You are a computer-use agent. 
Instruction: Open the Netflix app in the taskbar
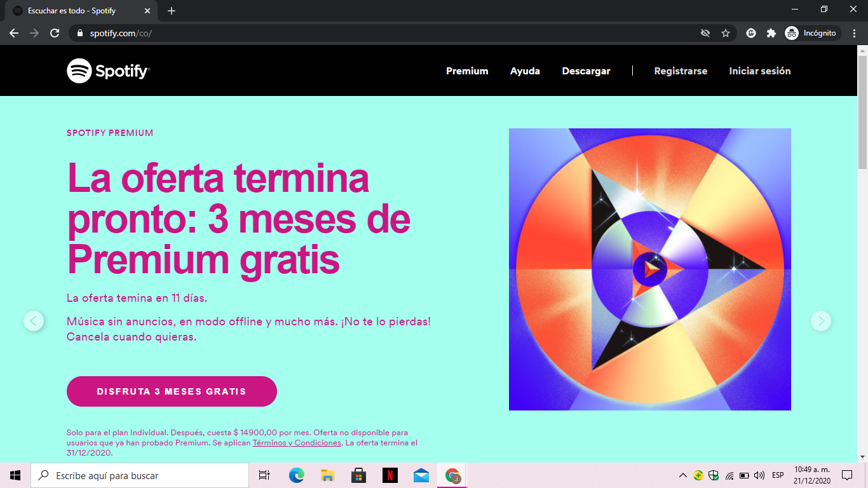390,475
